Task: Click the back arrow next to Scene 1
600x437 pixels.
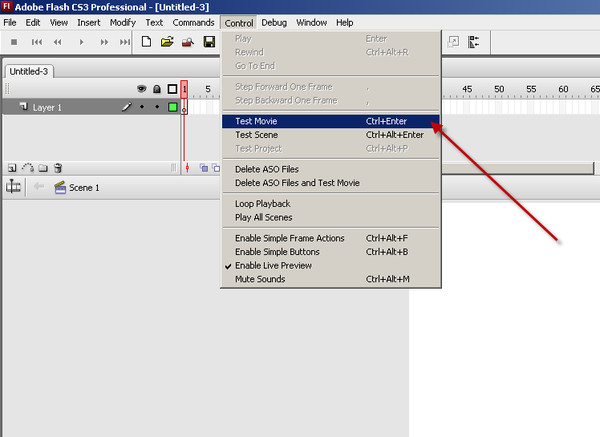Action: [x=38, y=187]
